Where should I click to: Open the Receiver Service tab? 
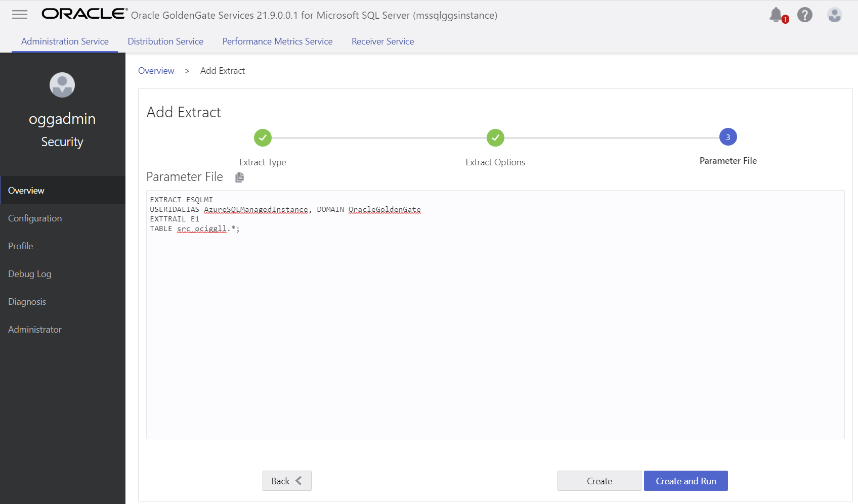click(x=382, y=41)
